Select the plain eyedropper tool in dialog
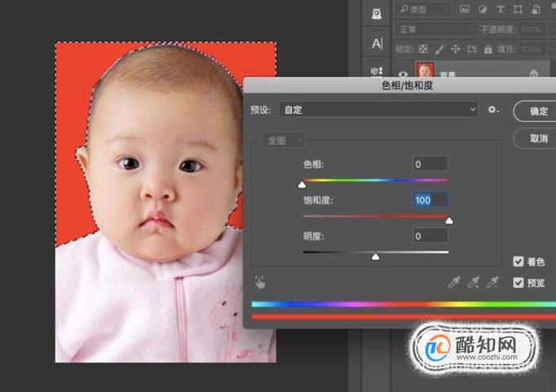 pyautogui.click(x=454, y=282)
